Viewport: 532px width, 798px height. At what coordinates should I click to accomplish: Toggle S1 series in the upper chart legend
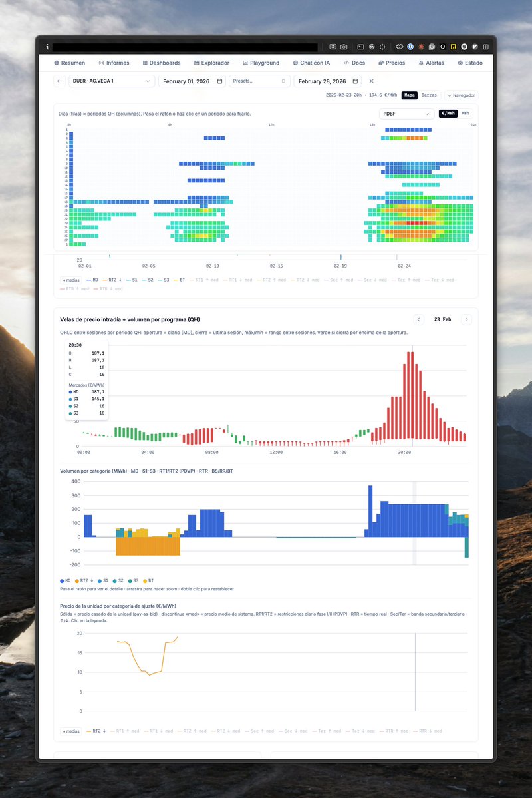[132, 280]
